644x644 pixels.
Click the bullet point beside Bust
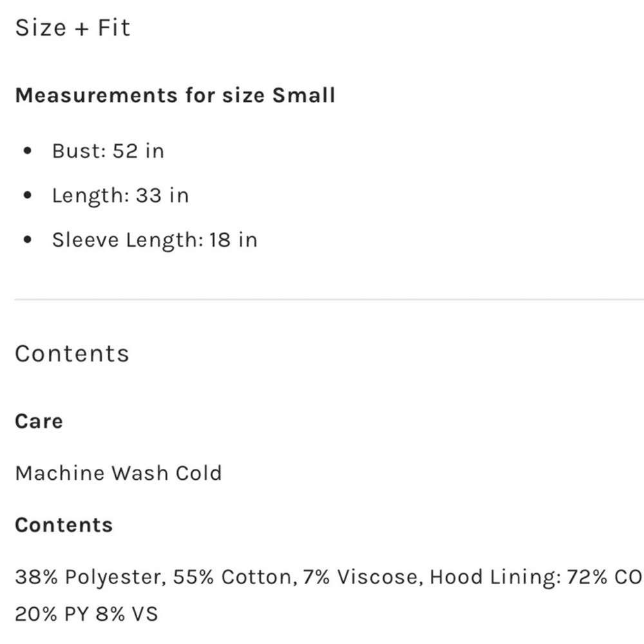coord(27,152)
